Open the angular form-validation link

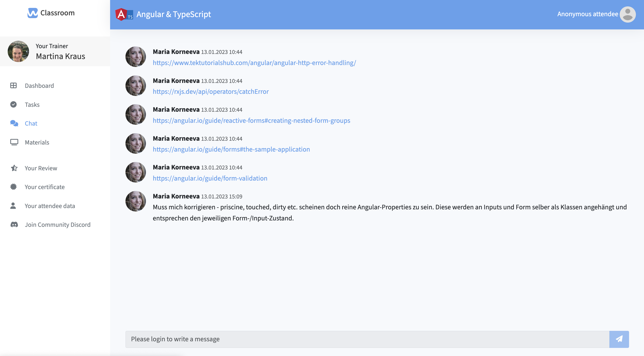210,178
